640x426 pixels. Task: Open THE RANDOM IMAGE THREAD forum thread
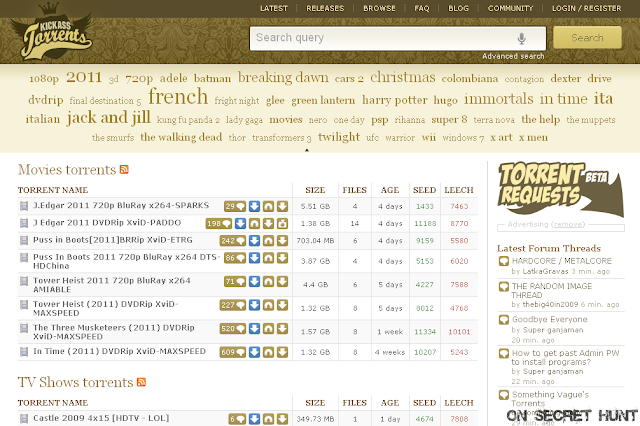click(552, 291)
